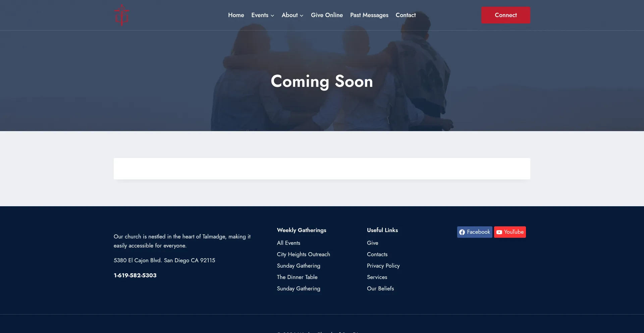Open Services link in footer

point(377,277)
